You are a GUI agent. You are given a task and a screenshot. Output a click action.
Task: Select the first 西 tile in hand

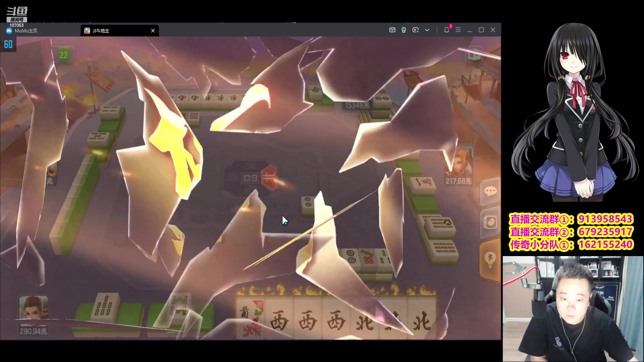[279, 317]
